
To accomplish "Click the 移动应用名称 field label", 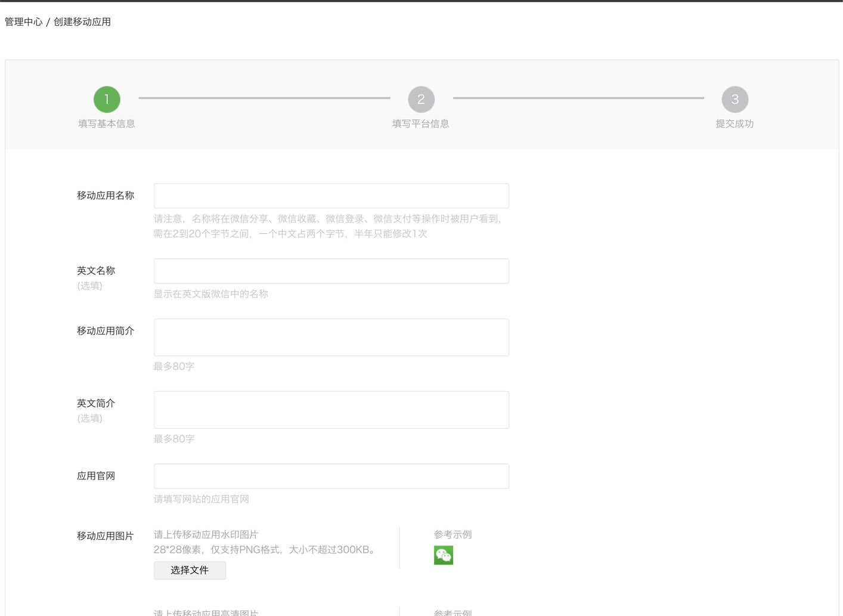I will pos(106,196).
